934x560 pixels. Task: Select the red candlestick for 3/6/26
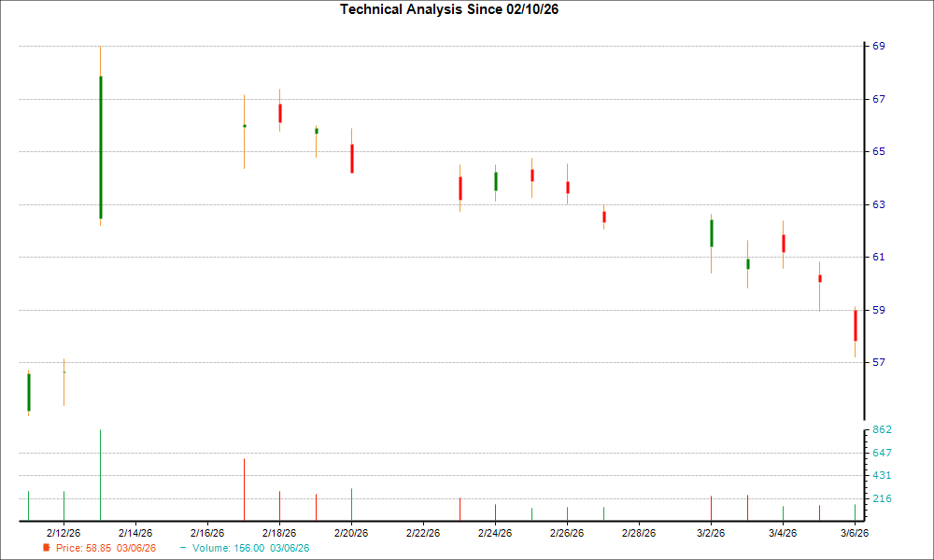pos(856,326)
